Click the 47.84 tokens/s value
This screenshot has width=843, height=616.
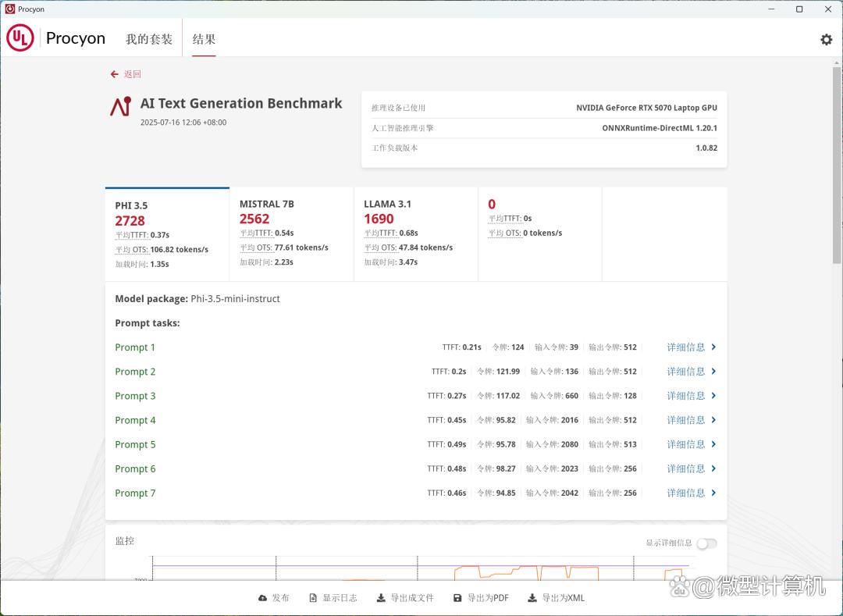tap(426, 247)
